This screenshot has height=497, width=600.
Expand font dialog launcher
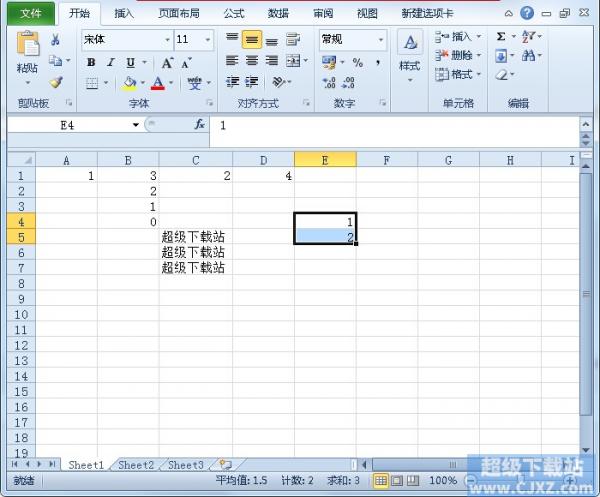point(210,103)
